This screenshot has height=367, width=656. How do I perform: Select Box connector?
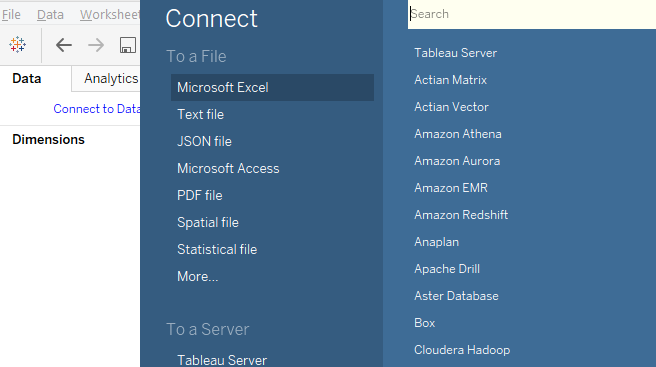[425, 323]
